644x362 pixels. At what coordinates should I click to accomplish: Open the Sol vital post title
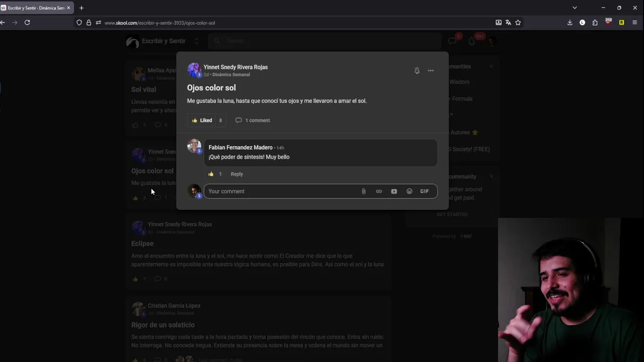click(144, 89)
